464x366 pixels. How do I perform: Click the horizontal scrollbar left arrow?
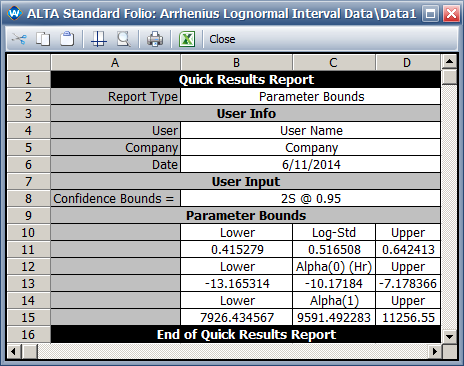[14, 351]
